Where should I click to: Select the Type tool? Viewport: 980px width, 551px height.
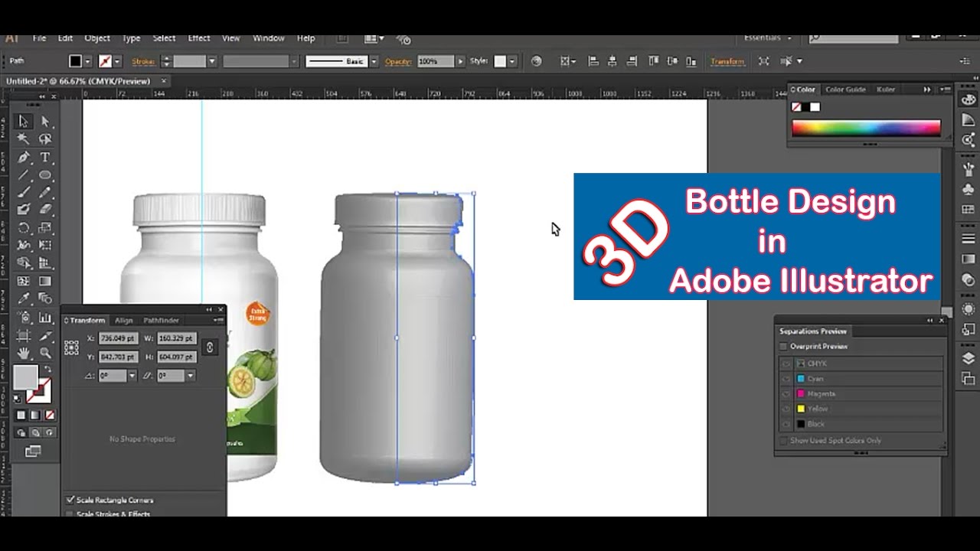coord(45,158)
